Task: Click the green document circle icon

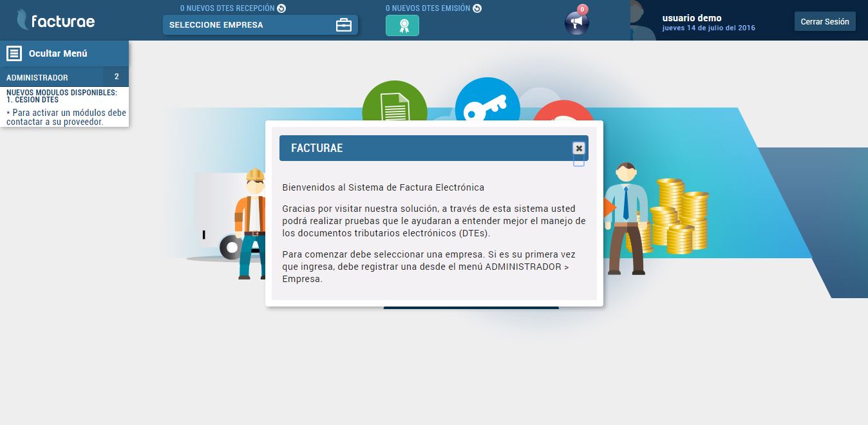Action: 395,101
